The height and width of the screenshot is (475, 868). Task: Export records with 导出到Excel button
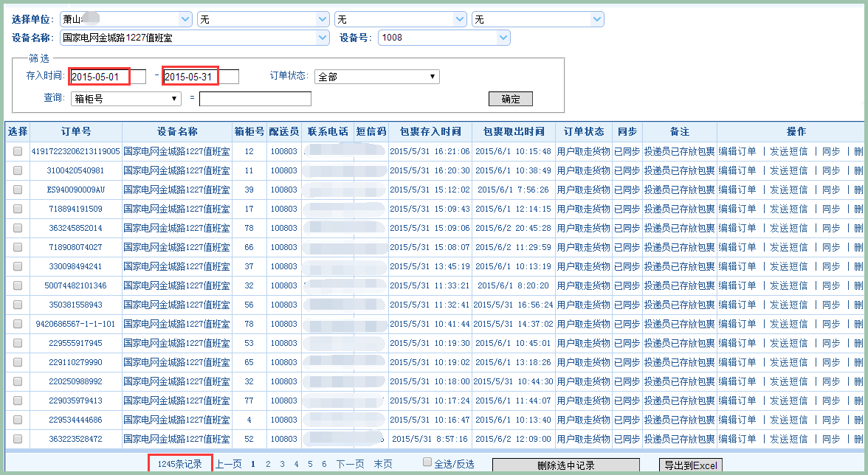689,465
